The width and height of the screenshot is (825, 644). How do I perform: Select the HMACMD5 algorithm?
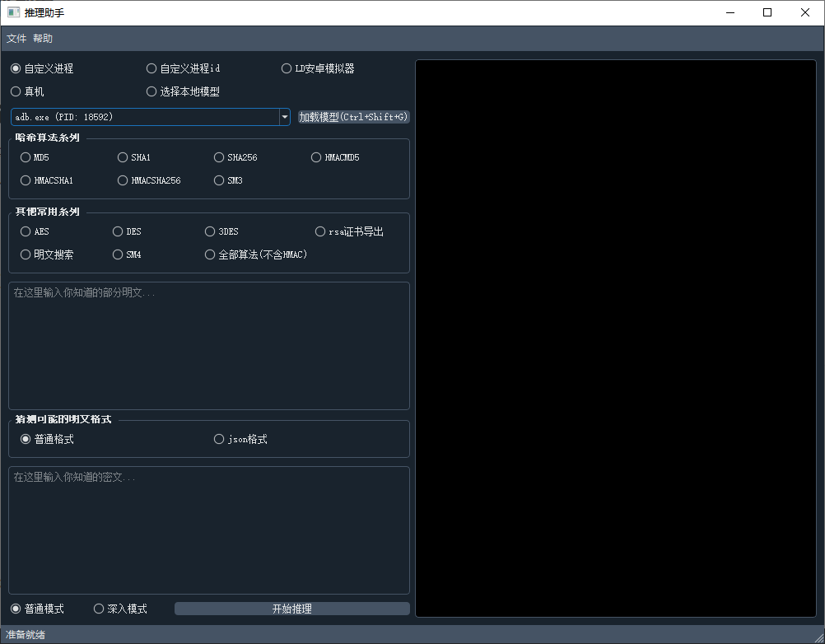(335, 157)
